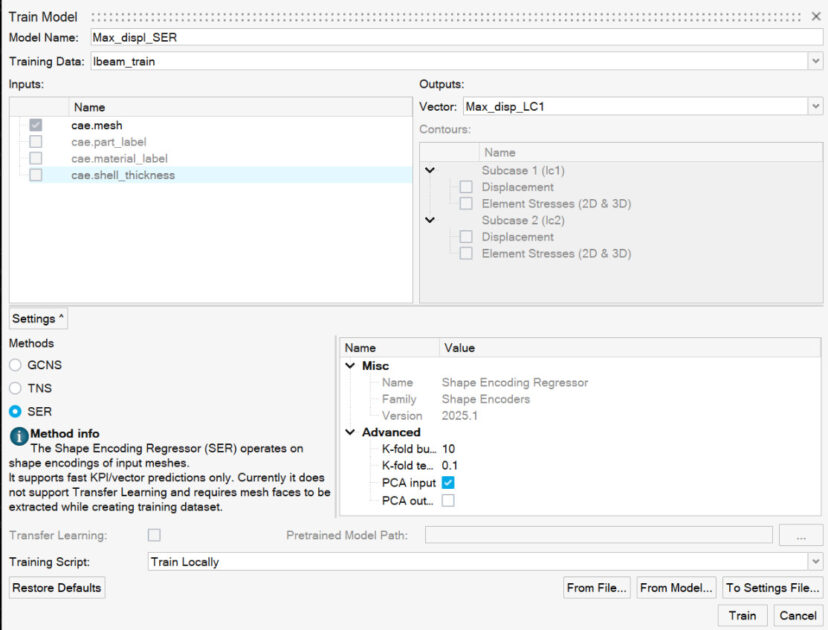
Task: Collapse the Advanced settings group
Action: [350, 432]
